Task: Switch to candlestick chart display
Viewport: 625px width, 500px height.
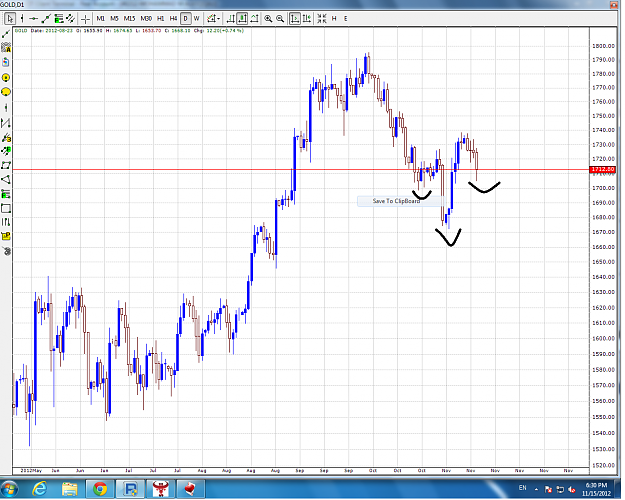Action: pyautogui.click(x=242, y=19)
